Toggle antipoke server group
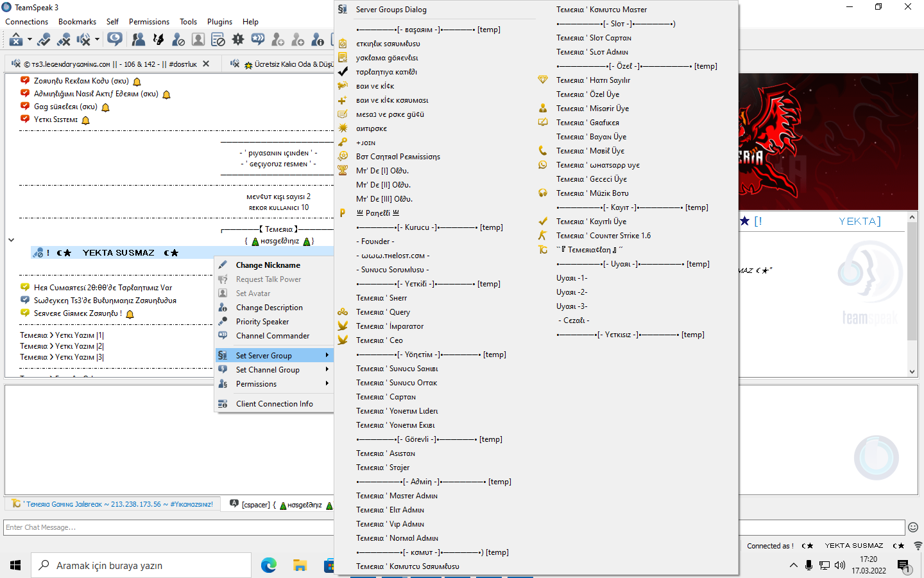Viewport: 924px width, 578px height. point(436,128)
